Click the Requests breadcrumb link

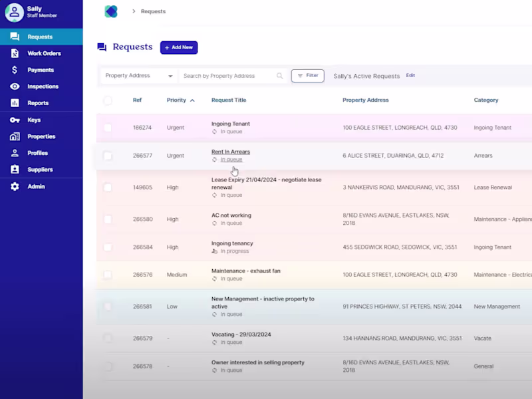click(x=154, y=11)
